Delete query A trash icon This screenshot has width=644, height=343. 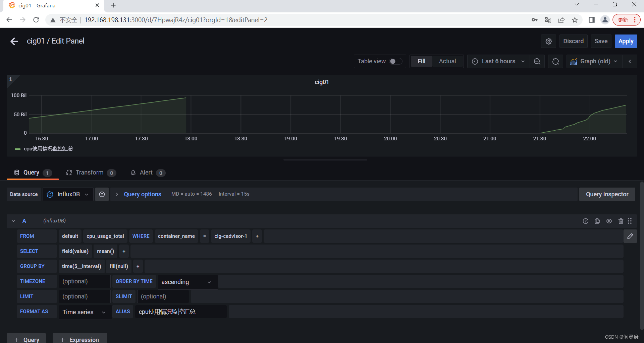(x=621, y=221)
